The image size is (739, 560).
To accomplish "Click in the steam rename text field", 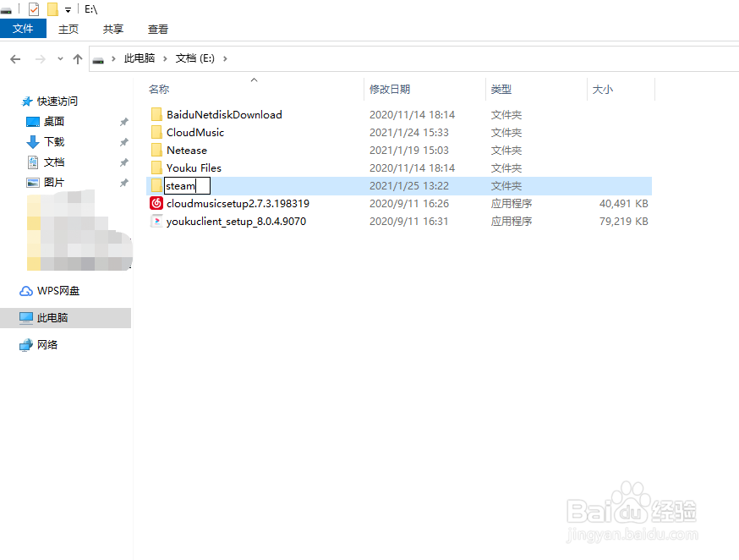I will tap(187, 186).
